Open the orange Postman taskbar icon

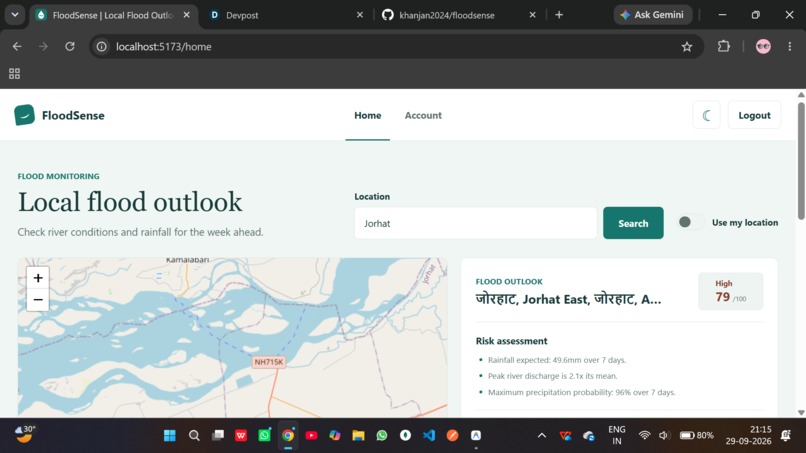[x=452, y=436]
